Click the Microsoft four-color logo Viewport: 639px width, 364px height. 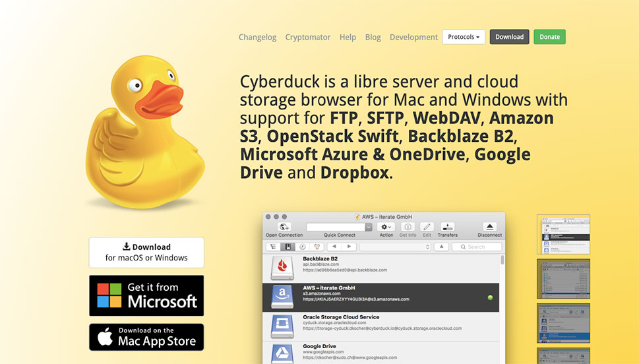[109, 295]
